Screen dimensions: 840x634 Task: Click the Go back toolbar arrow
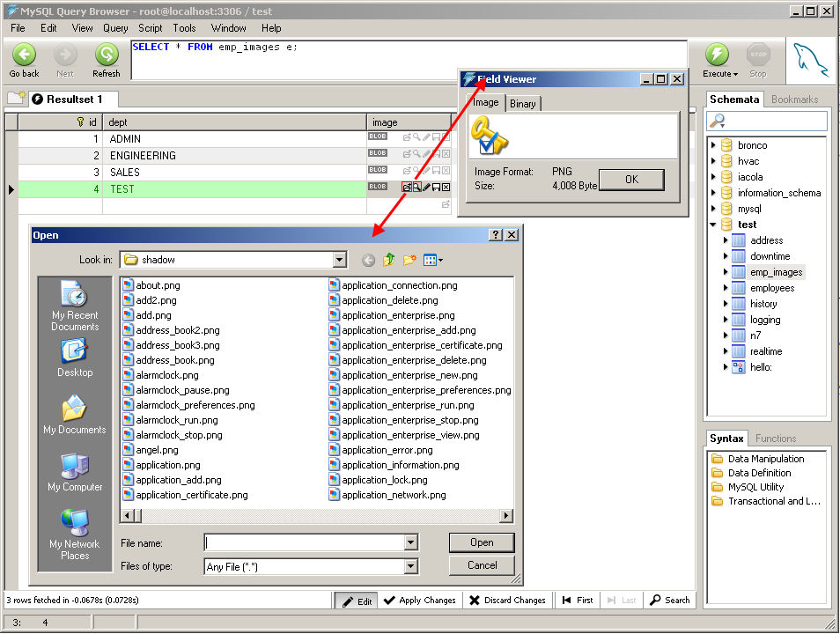(24, 54)
